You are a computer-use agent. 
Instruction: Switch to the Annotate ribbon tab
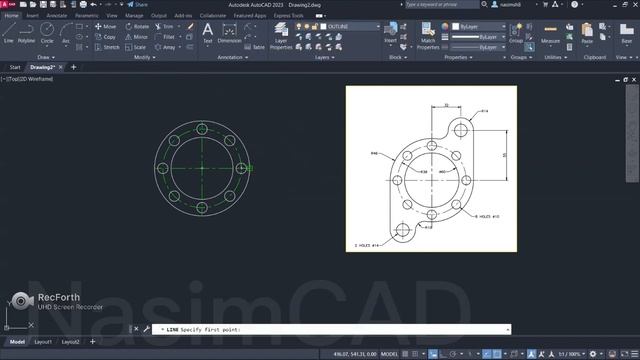(x=57, y=16)
